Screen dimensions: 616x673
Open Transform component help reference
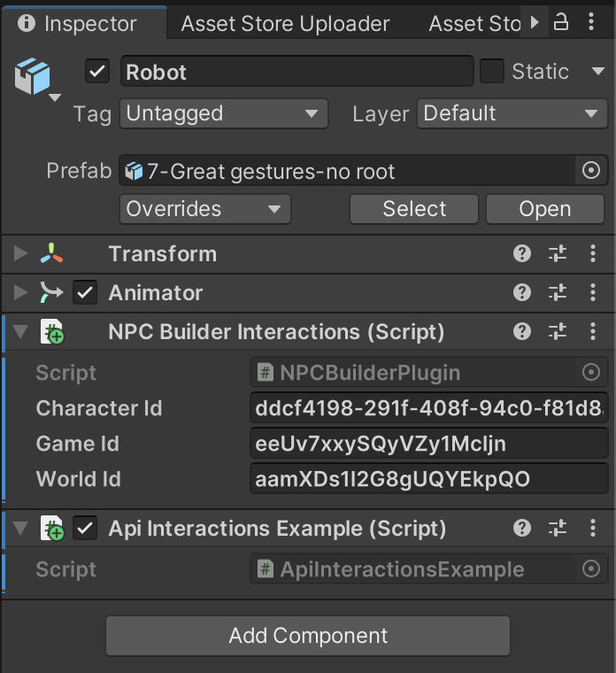tap(522, 254)
